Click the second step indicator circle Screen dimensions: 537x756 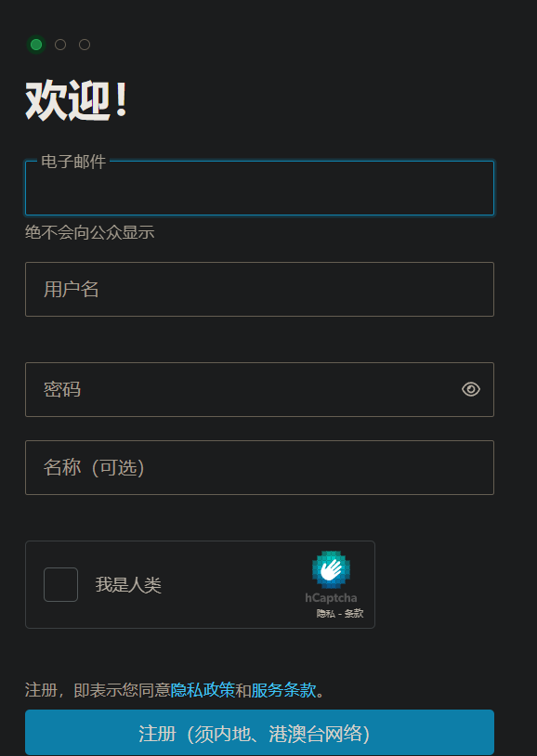60,45
